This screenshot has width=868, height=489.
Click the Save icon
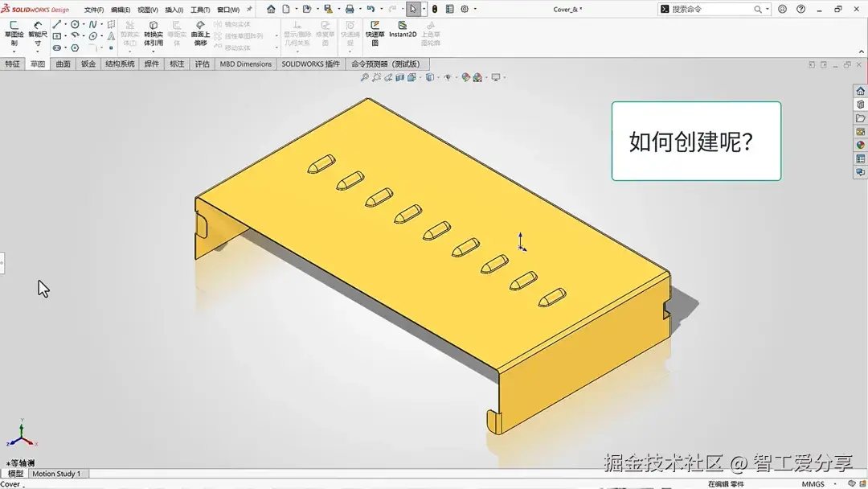(x=328, y=9)
